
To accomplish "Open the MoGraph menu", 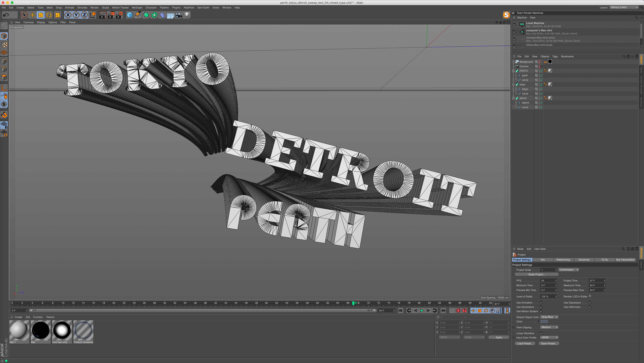I will tap(137, 8).
